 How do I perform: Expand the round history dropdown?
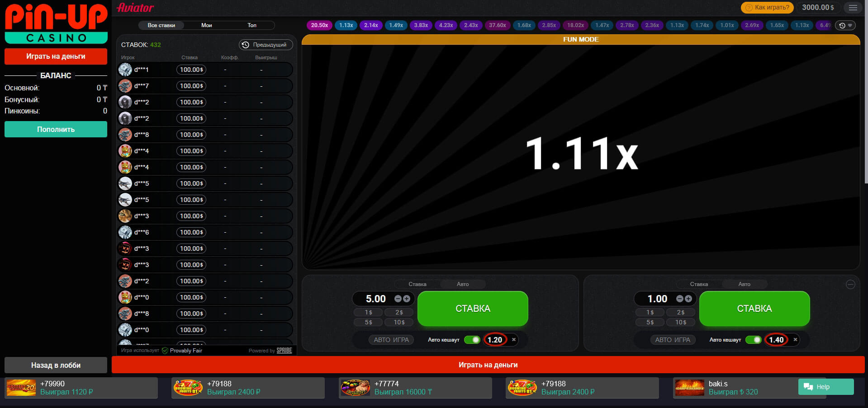(x=845, y=25)
